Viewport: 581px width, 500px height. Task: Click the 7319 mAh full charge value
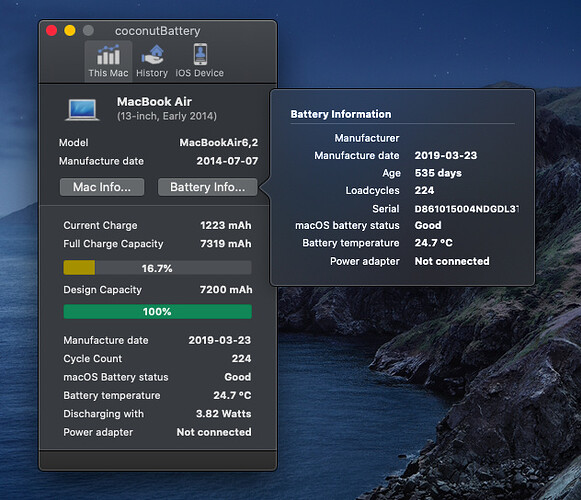pyautogui.click(x=226, y=244)
